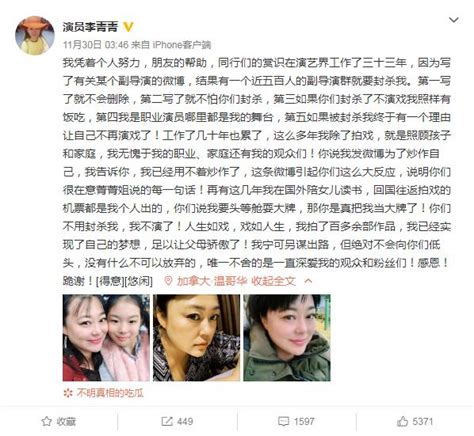Click the yellow verified V badge
Image resolution: width=474 pixels, height=436 pixels.
(x=128, y=27)
